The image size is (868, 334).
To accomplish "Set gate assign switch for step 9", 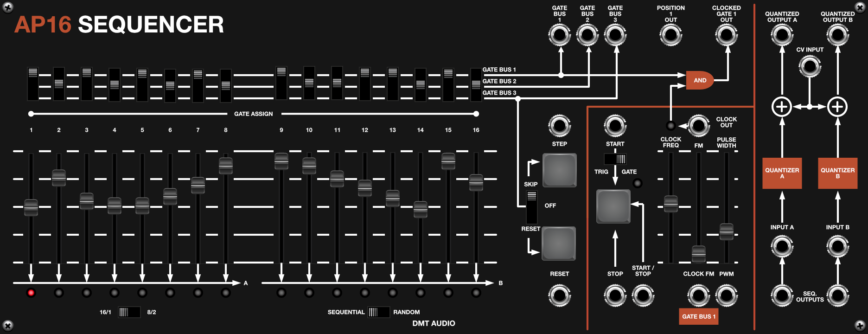I will [x=281, y=83].
